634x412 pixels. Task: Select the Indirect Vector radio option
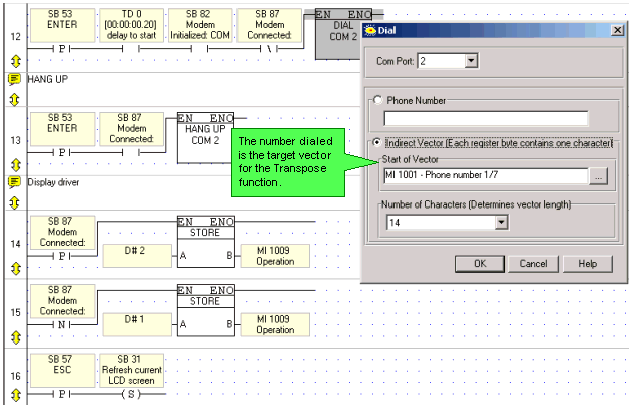[377, 142]
